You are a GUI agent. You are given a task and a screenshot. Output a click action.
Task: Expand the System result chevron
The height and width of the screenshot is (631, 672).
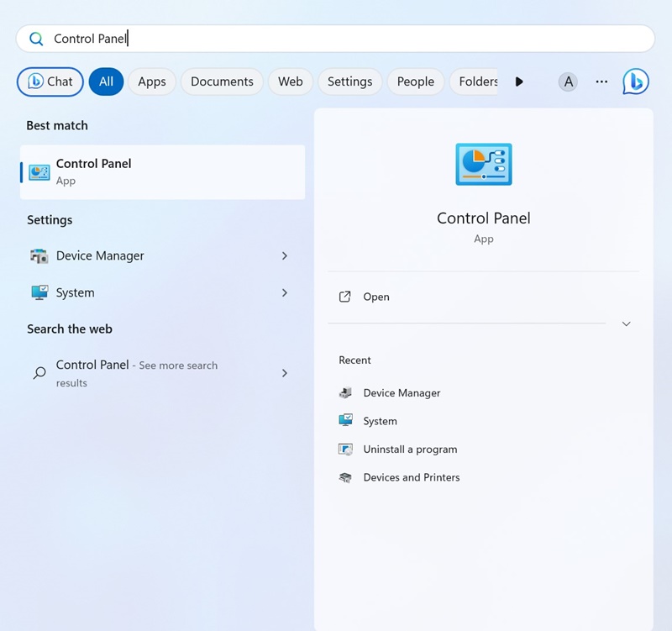pyautogui.click(x=284, y=292)
